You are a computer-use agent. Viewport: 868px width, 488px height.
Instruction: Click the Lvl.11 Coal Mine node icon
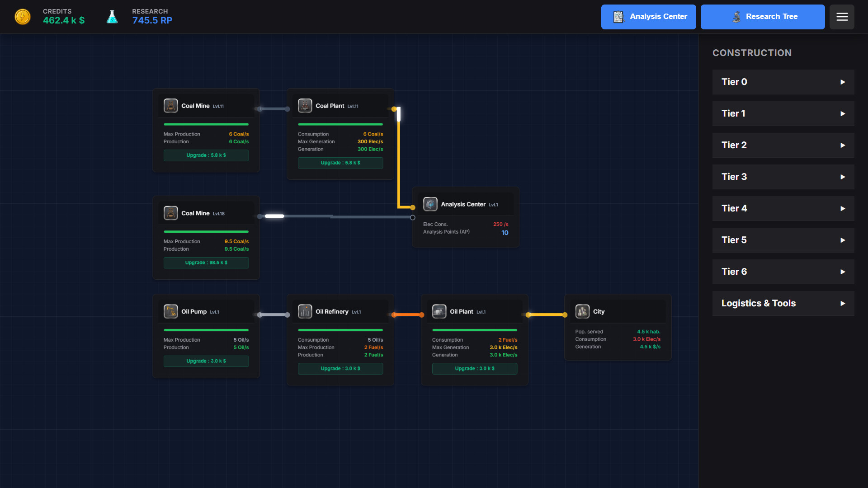click(170, 106)
